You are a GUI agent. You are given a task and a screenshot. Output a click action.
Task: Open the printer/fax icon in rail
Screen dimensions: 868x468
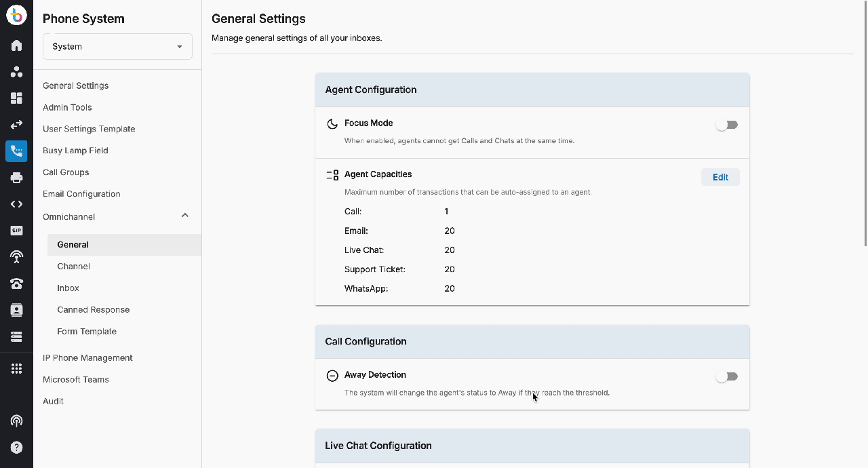point(16,178)
